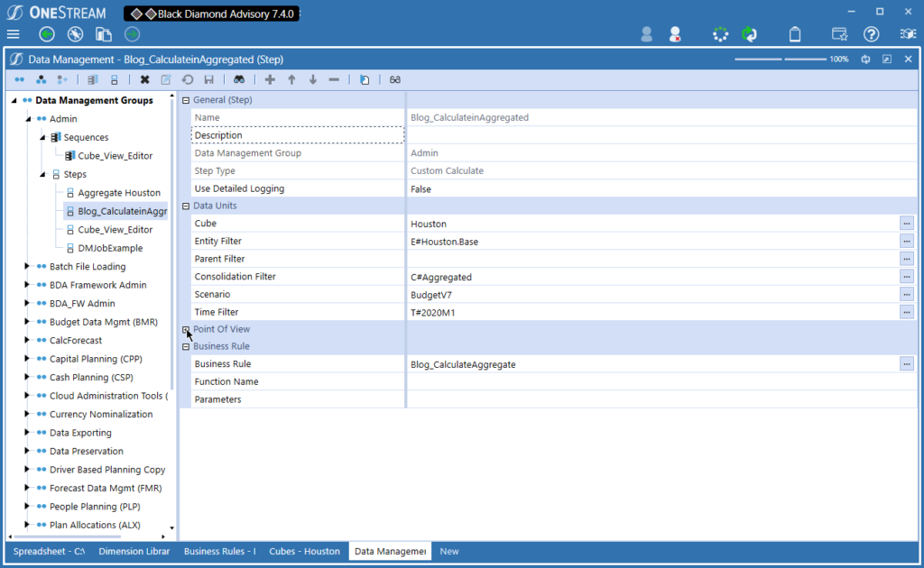Expand the CalcForecast group
The image size is (924, 568).
coord(26,340)
